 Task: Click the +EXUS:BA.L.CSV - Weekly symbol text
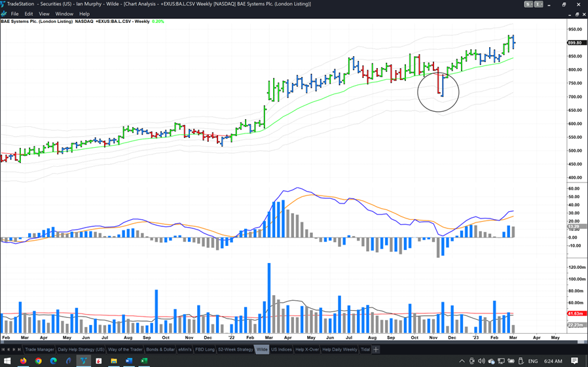122,22
